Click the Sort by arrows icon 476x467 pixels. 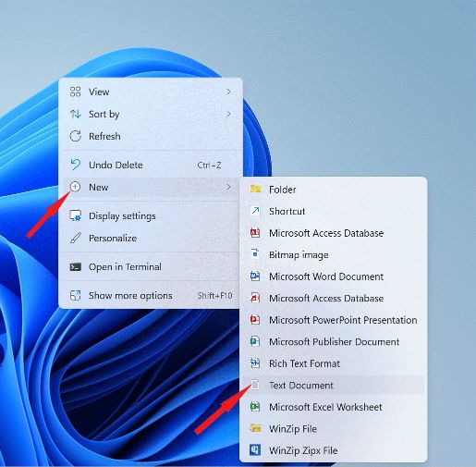[75, 114]
